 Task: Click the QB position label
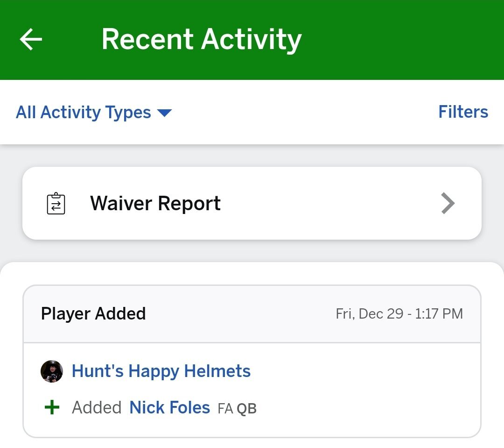click(x=246, y=409)
